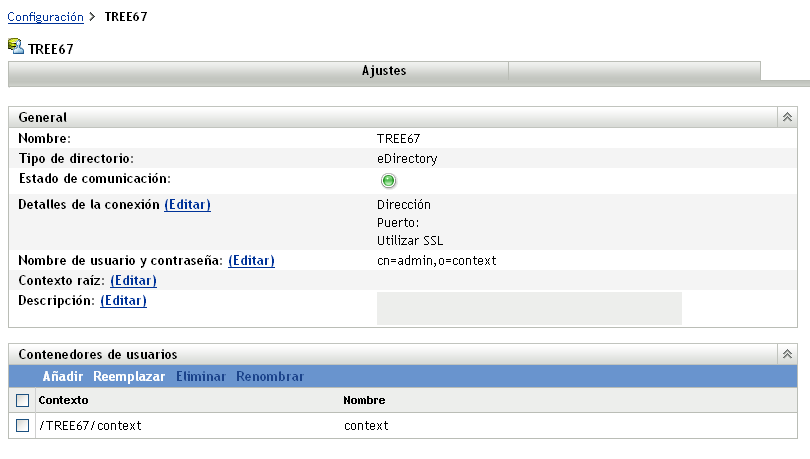Click Renombrar in the containers toolbar
The width and height of the screenshot is (810, 459).
click(270, 377)
